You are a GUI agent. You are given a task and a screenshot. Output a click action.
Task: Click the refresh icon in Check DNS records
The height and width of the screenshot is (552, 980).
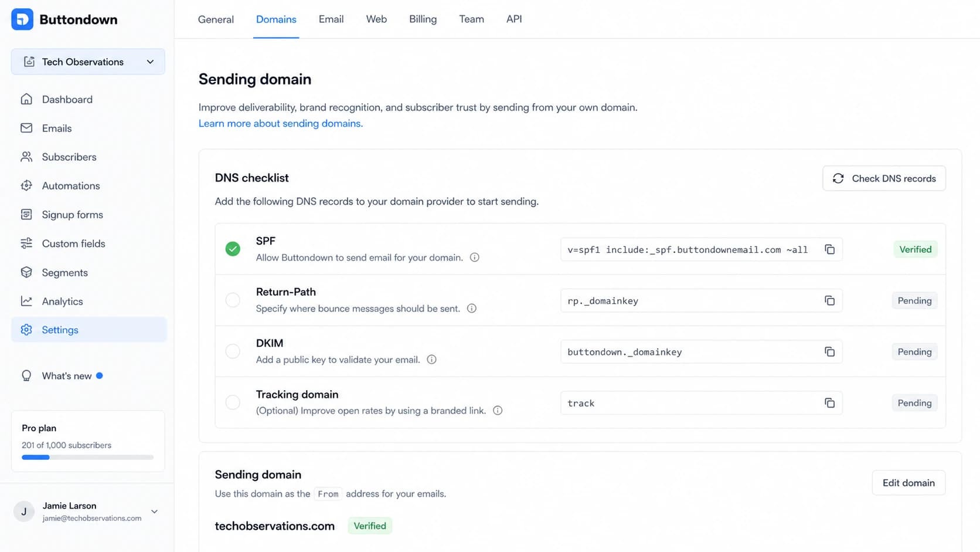tap(838, 178)
